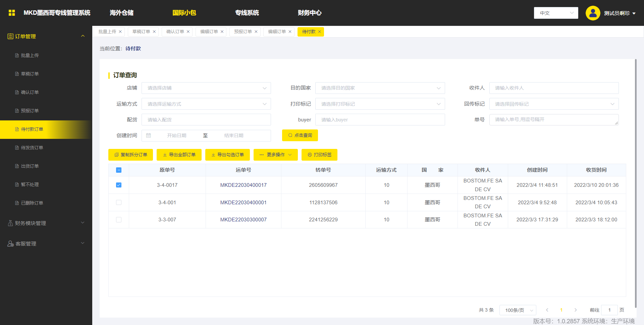
Task: Open the 店铺 dropdown selector
Action: [206, 88]
